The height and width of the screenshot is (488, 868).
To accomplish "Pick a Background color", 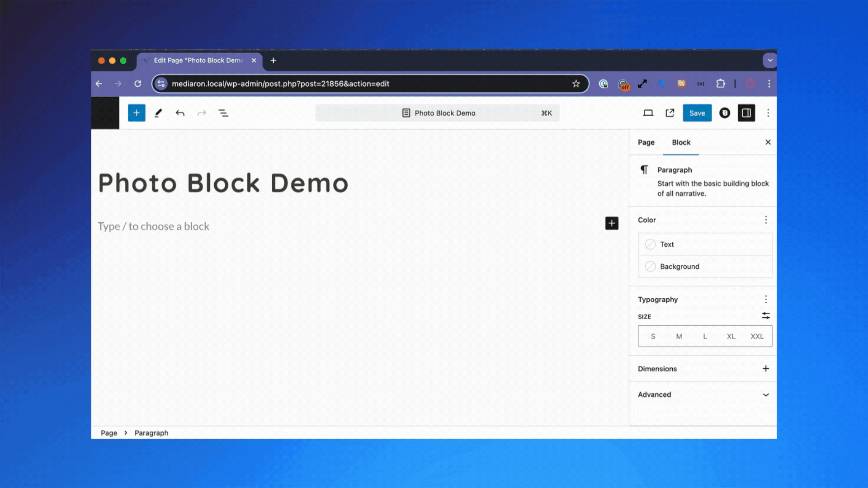I will coord(705,267).
